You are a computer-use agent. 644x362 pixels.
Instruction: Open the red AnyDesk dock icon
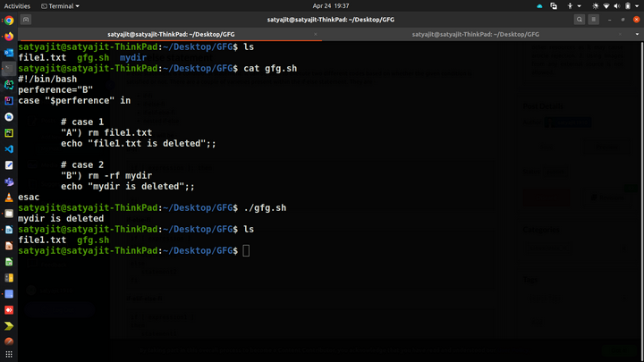click(9, 310)
